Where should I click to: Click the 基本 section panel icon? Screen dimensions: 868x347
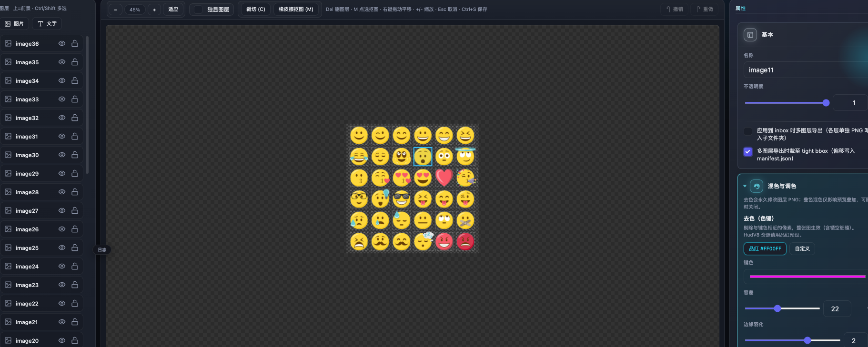point(750,35)
